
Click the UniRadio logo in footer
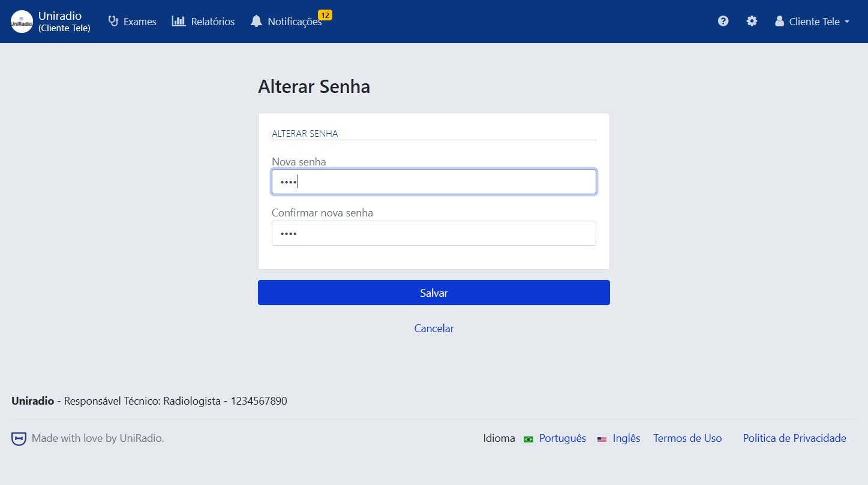pos(18,438)
